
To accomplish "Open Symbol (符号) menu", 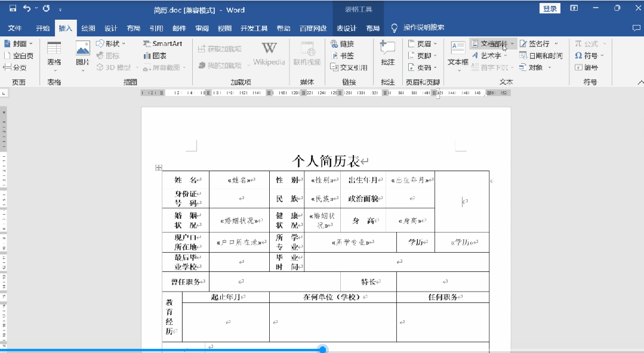I will click(589, 55).
